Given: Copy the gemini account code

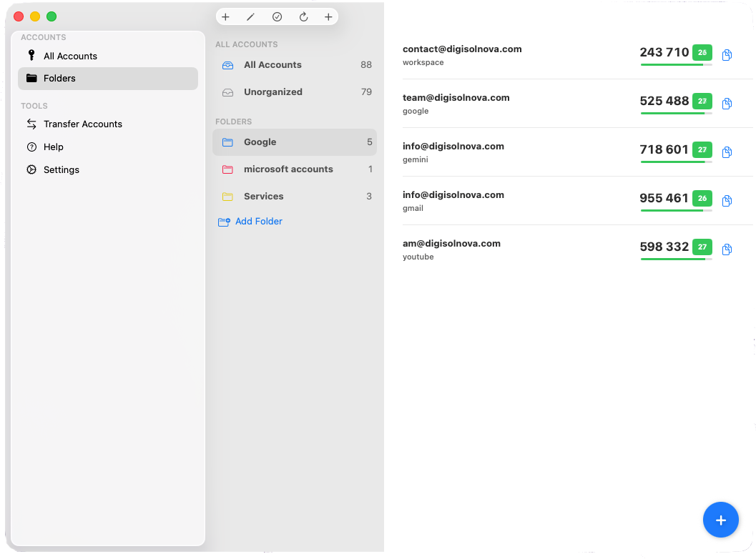Looking at the screenshot, I should coord(727,152).
